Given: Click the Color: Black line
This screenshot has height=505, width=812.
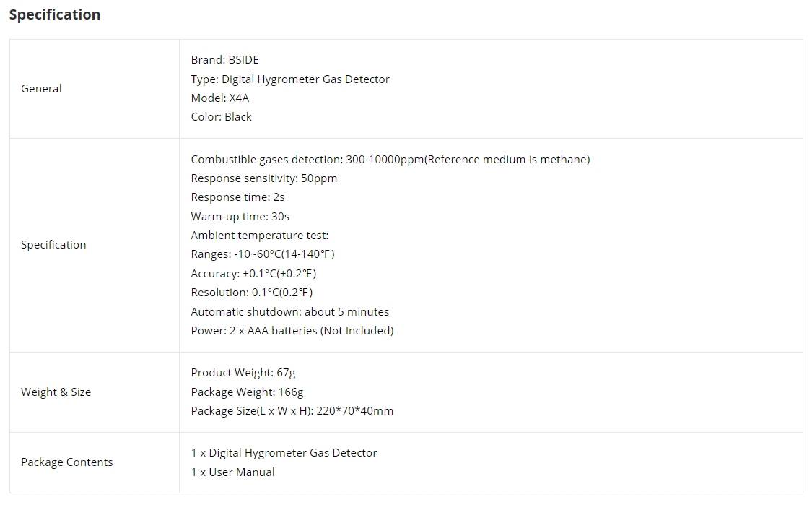Looking at the screenshot, I should [221, 116].
